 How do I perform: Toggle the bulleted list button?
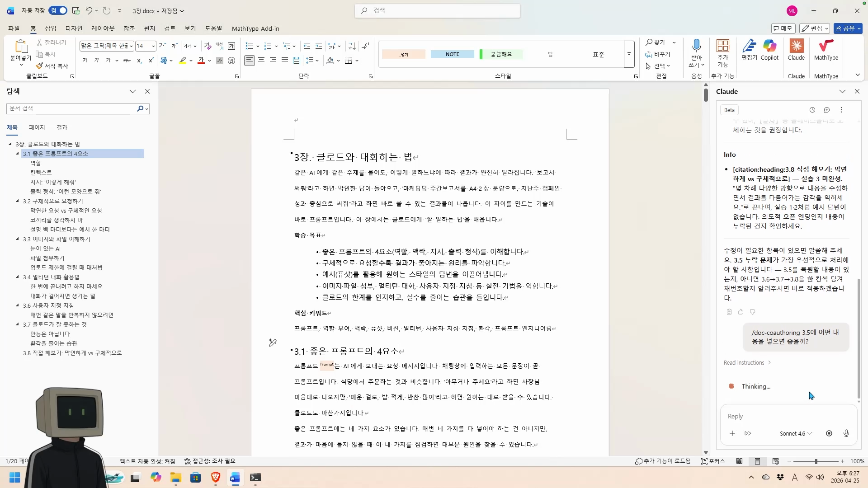click(249, 46)
